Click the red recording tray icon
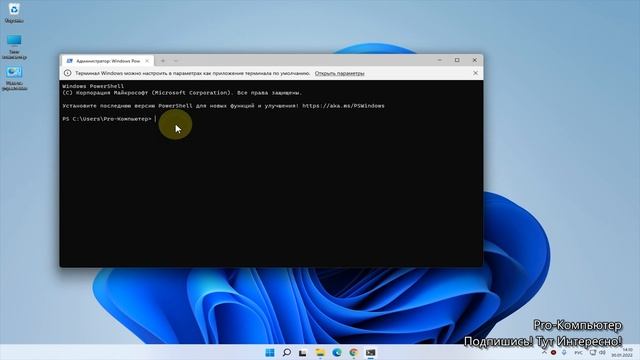The image size is (640, 360). (553, 352)
